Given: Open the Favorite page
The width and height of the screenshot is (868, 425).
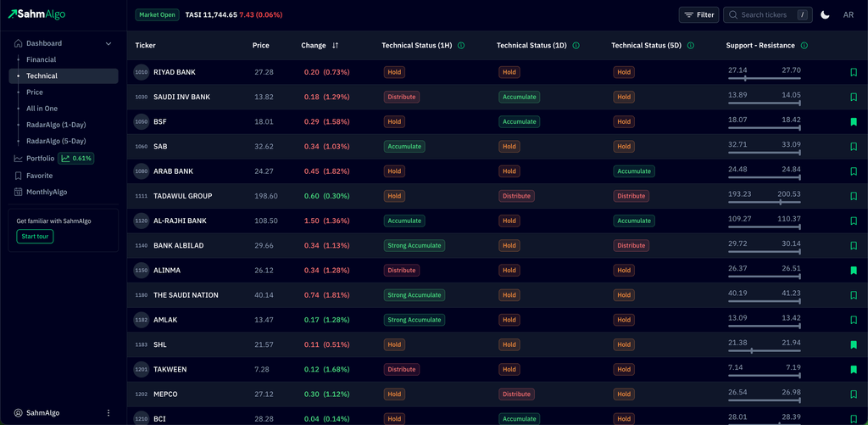Looking at the screenshot, I should pos(39,176).
